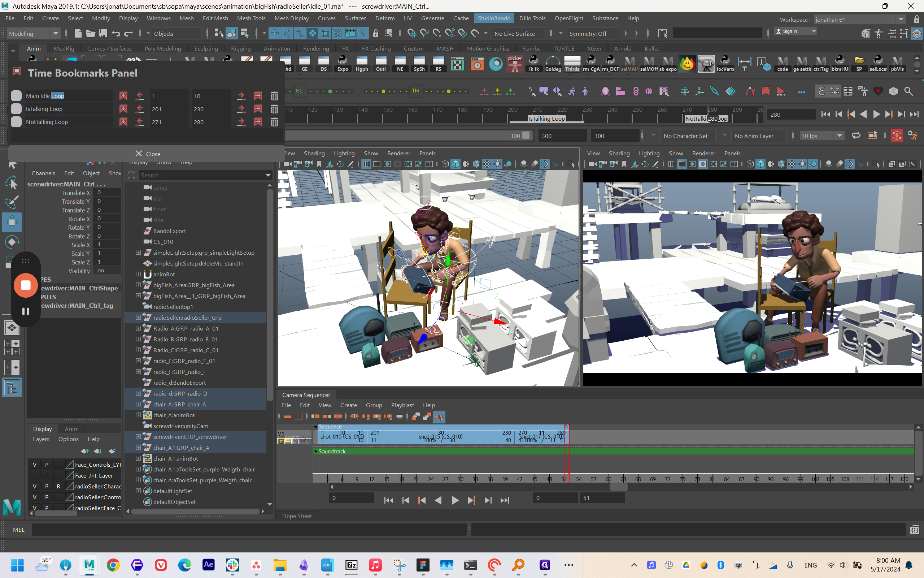Click the GE shelf icon

pyautogui.click(x=304, y=64)
